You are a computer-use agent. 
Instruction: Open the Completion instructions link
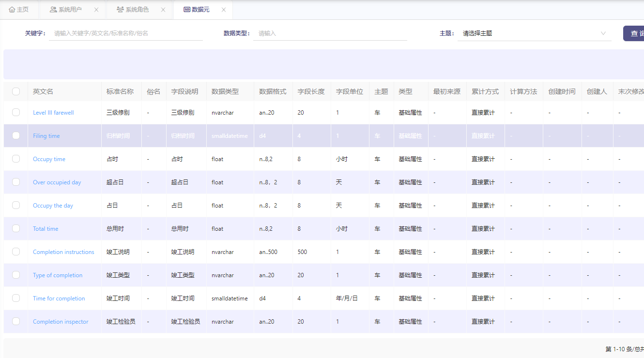click(x=63, y=252)
